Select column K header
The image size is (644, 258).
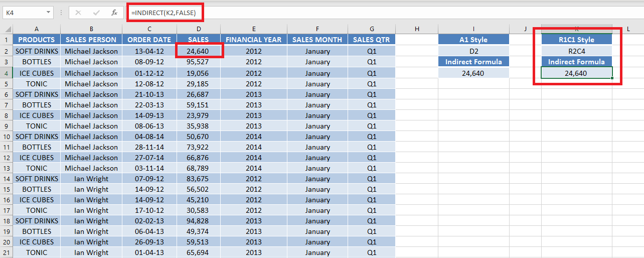[577, 29]
